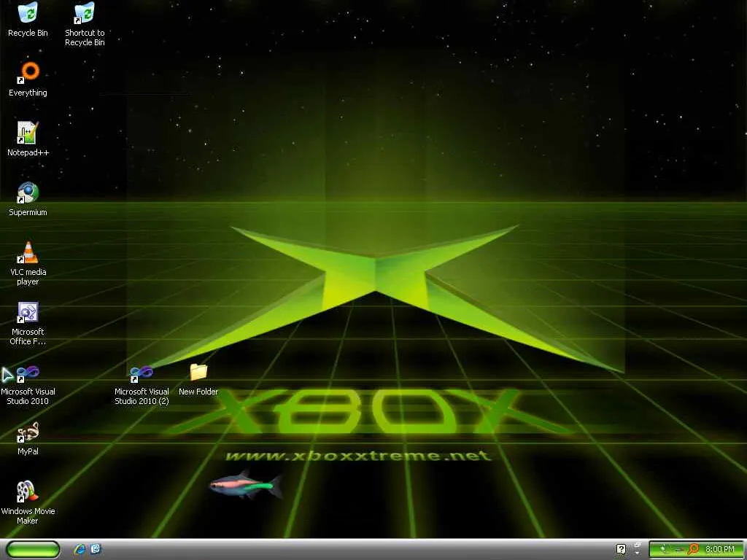Click the "New Folder" label text
This screenshot has width=747, height=560.
[198, 392]
